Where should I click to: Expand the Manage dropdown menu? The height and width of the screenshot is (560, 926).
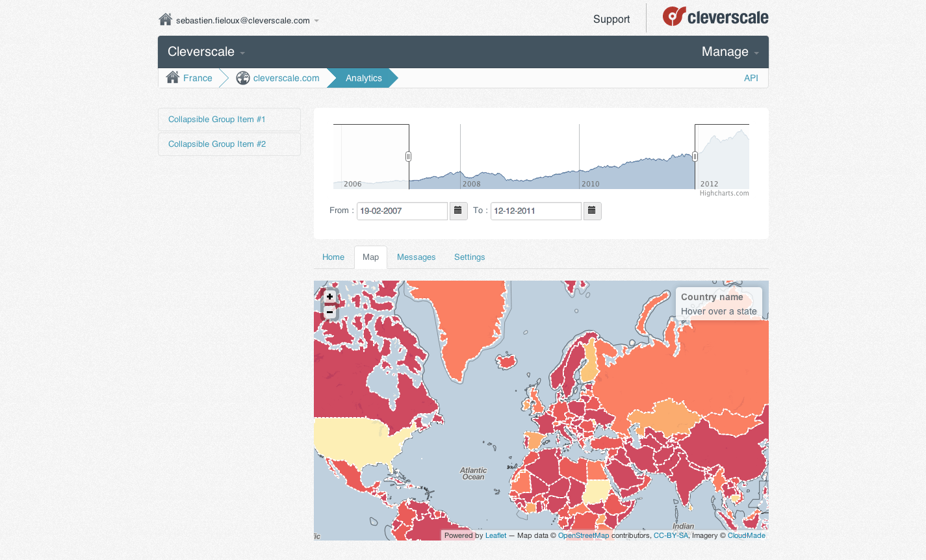pos(730,52)
